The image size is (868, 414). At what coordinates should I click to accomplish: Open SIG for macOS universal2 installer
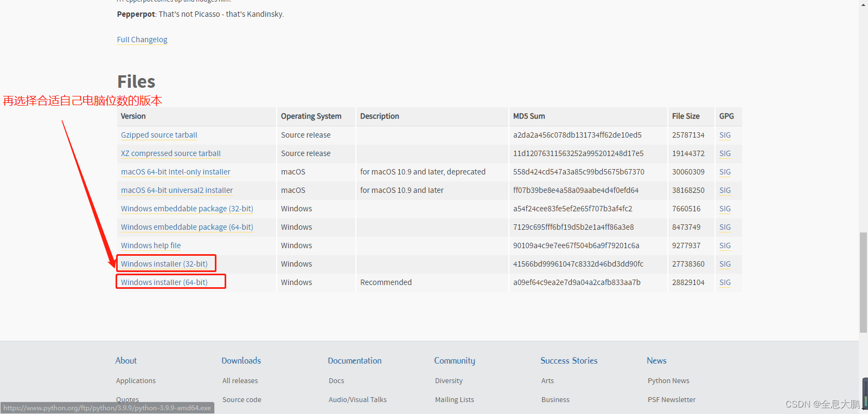[725, 190]
